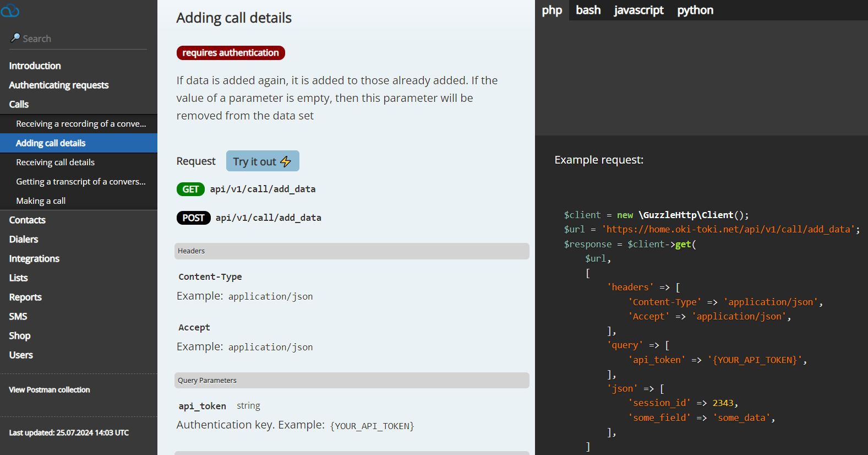
Task: Switch to the php code tab
Action: [x=552, y=10]
